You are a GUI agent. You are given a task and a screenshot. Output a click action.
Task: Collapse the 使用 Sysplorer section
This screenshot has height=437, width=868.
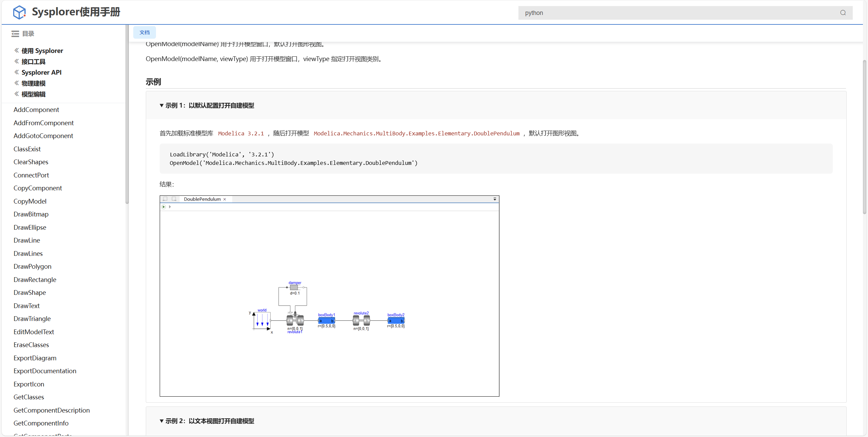click(x=17, y=51)
